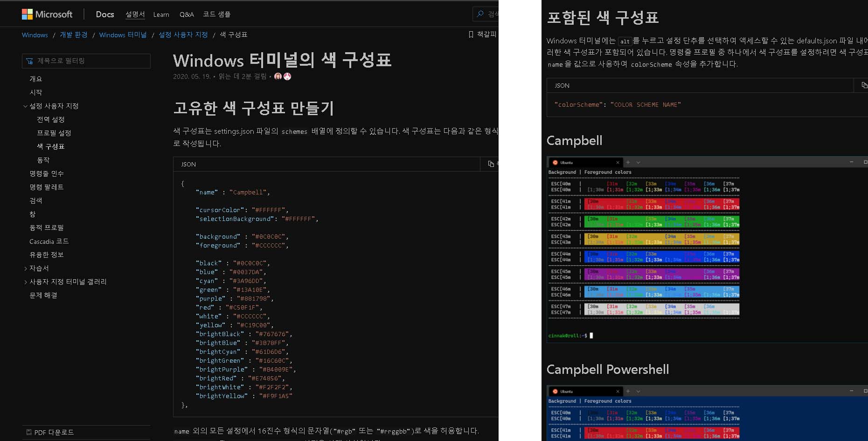Viewport: 868px width, 441px height.
Task: Open the Cascadia 코드 page
Action: 49,241
